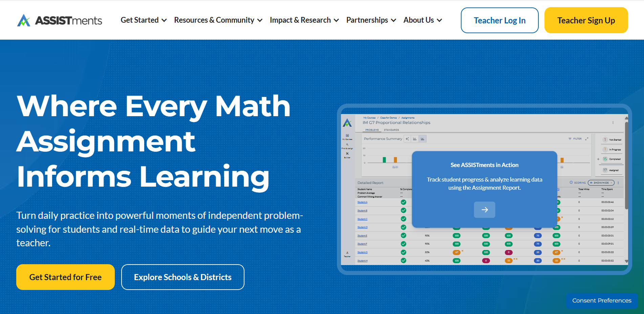644x314 pixels.
Task: Open Student D link in report
Action: point(362,227)
